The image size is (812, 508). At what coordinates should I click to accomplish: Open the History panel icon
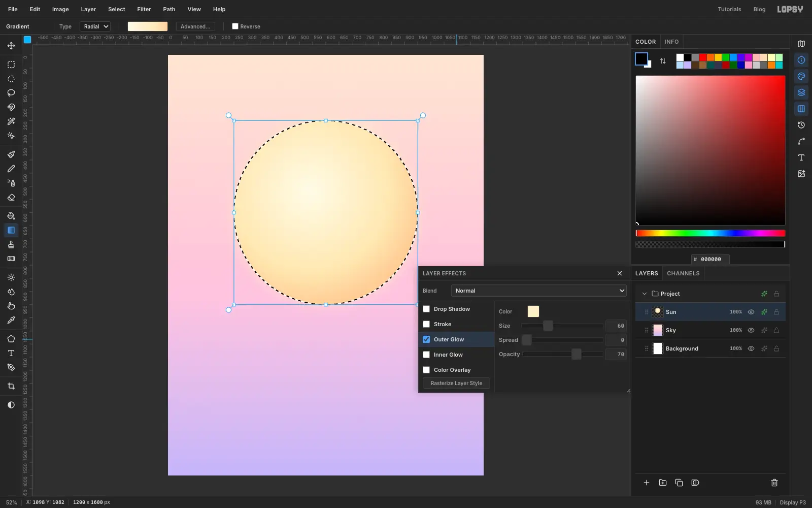801,125
